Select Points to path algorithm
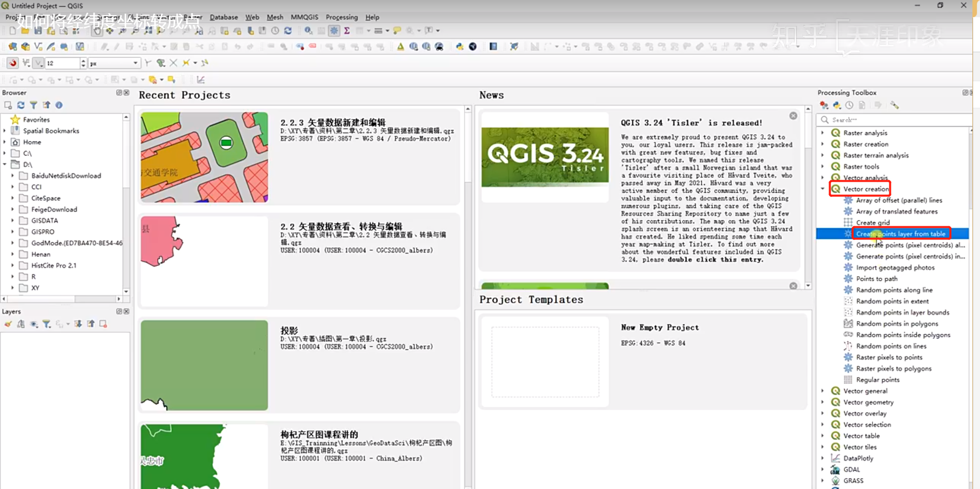Viewport: 980px width, 489px height. tap(877, 279)
